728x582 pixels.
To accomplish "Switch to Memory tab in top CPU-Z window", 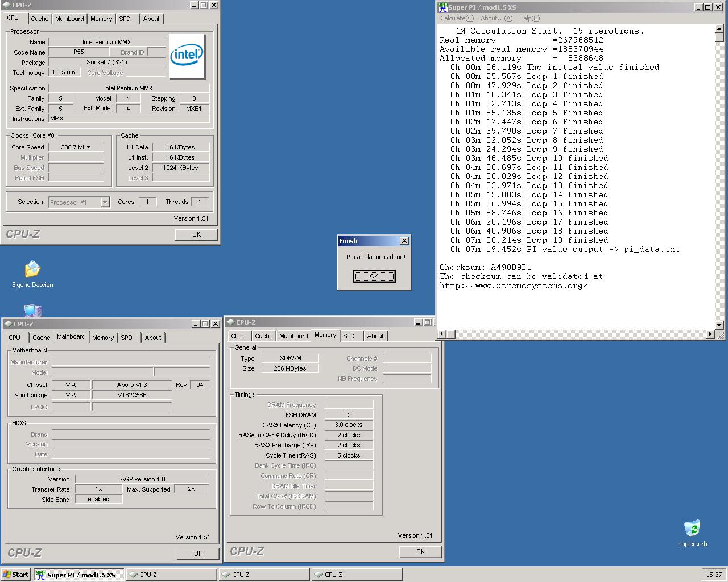I will click(101, 19).
